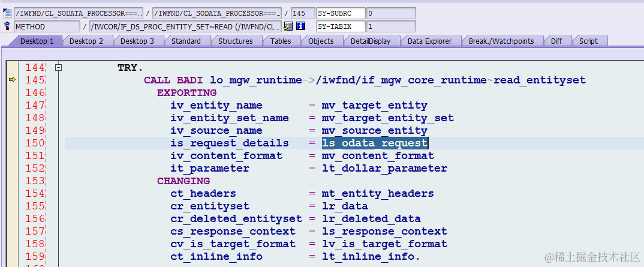Click line number 146 in the gutter
Viewport: 644px width, 267px height.
click(35, 93)
